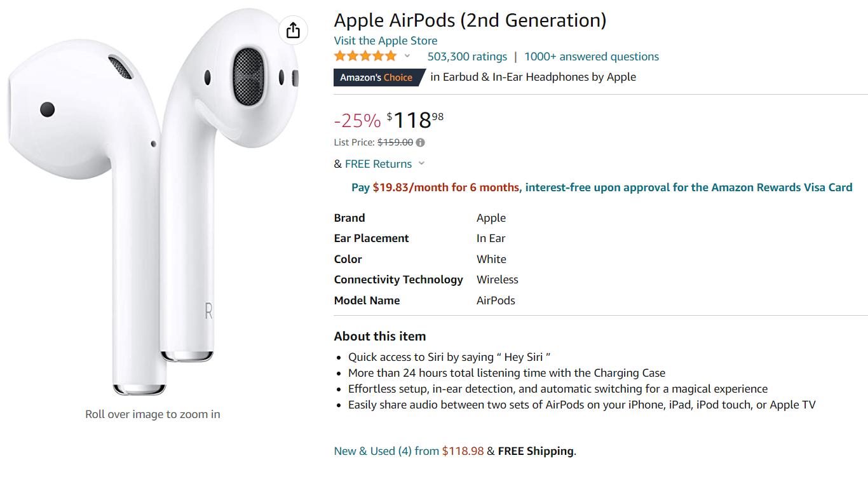Click the -25% discount label
This screenshot has height=500, width=868.
pyautogui.click(x=357, y=120)
